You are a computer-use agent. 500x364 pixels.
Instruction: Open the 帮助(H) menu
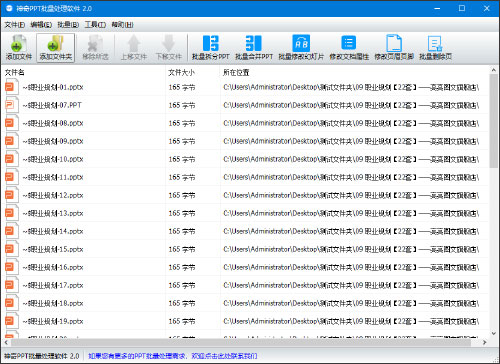[x=122, y=25]
